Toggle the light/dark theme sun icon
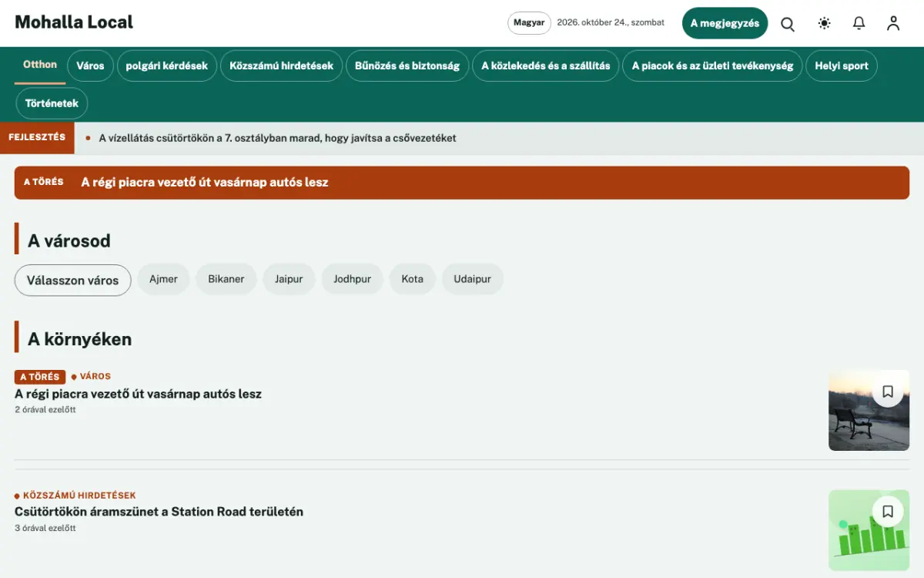The height and width of the screenshot is (578, 924). tap(825, 23)
